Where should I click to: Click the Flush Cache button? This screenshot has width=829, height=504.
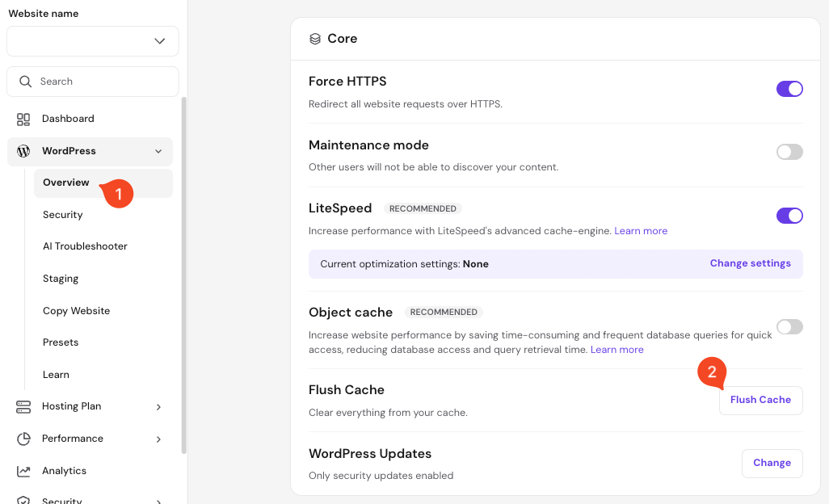pos(761,401)
